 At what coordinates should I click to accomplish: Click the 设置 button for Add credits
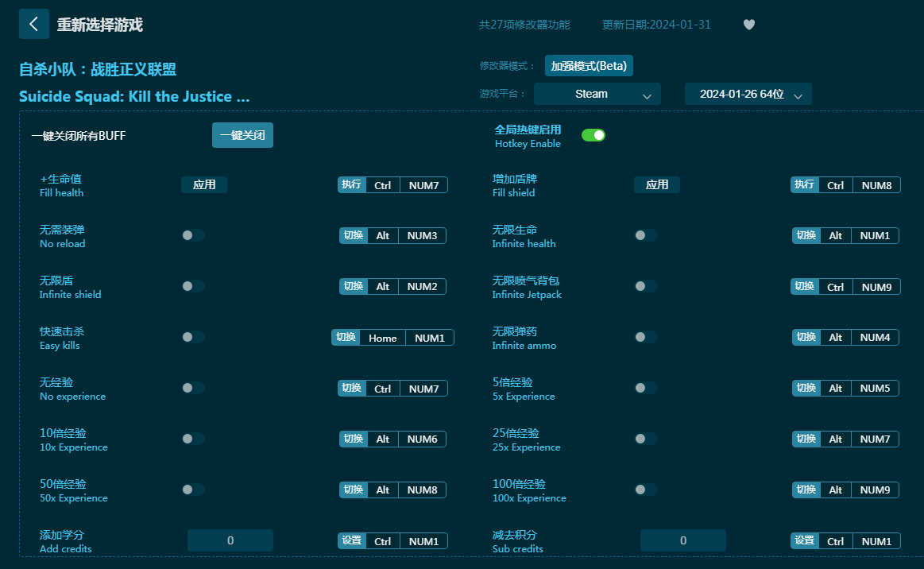[351, 541]
